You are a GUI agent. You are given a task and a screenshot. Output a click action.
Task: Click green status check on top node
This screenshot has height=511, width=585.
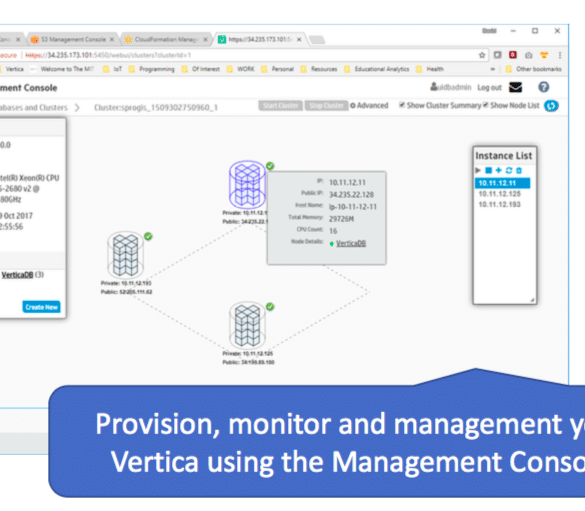pos(270,166)
